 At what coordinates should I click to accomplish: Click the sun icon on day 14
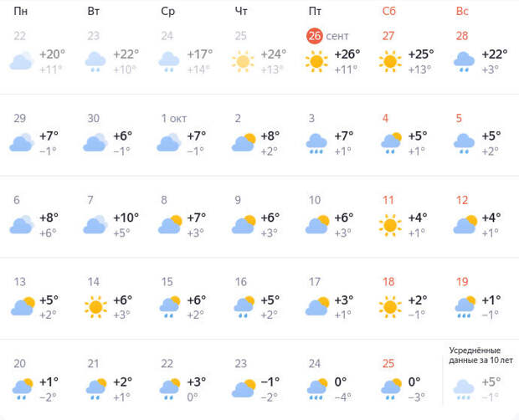pyautogui.click(x=95, y=307)
